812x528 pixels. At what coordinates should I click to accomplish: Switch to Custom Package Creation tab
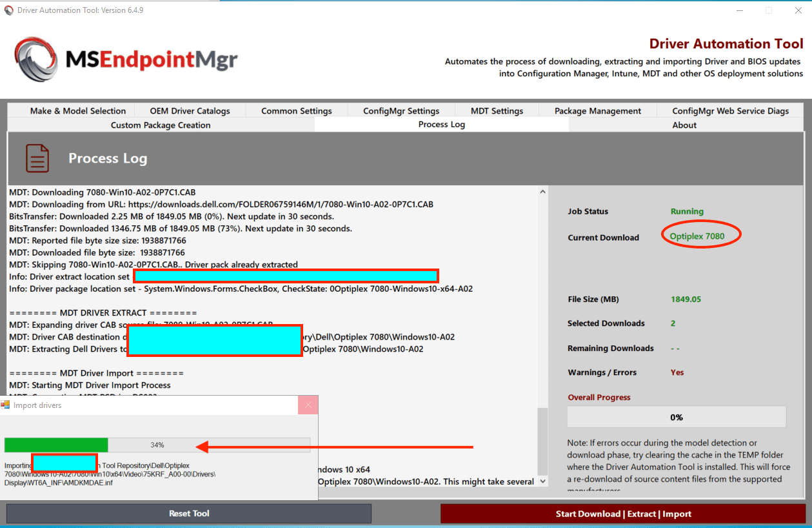tap(161, 125)
